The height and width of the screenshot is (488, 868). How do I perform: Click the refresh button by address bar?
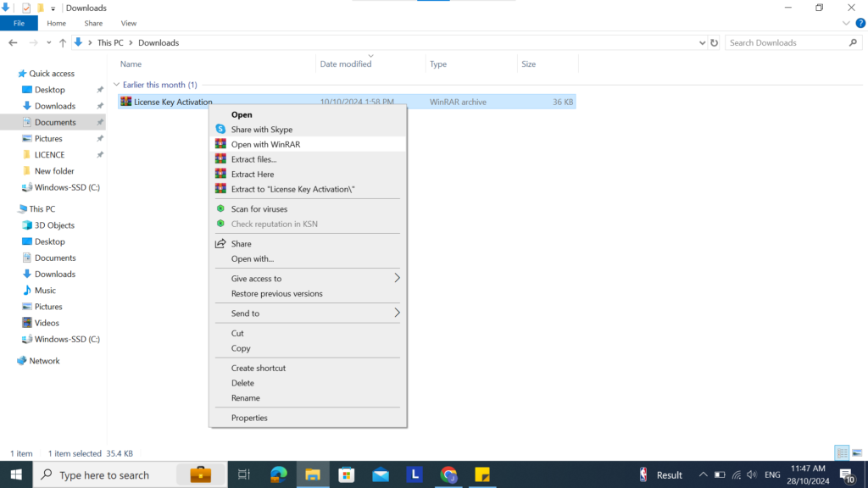pos(714,42)
